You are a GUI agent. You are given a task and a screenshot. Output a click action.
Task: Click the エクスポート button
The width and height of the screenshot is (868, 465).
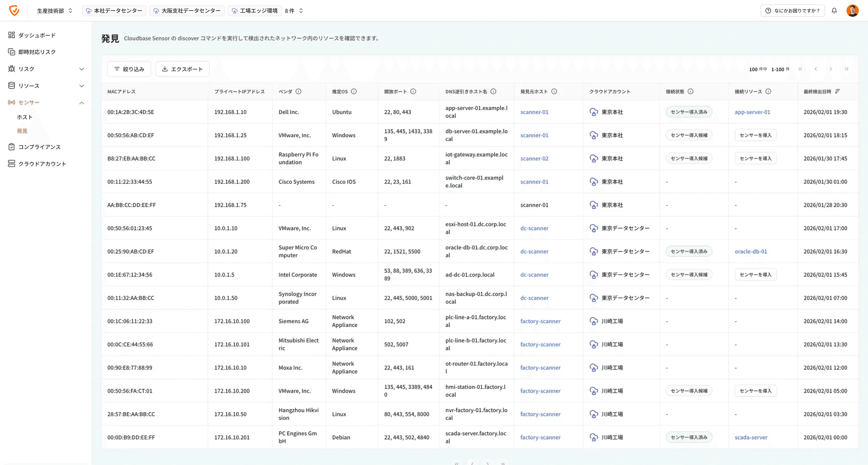coord(182,69)
